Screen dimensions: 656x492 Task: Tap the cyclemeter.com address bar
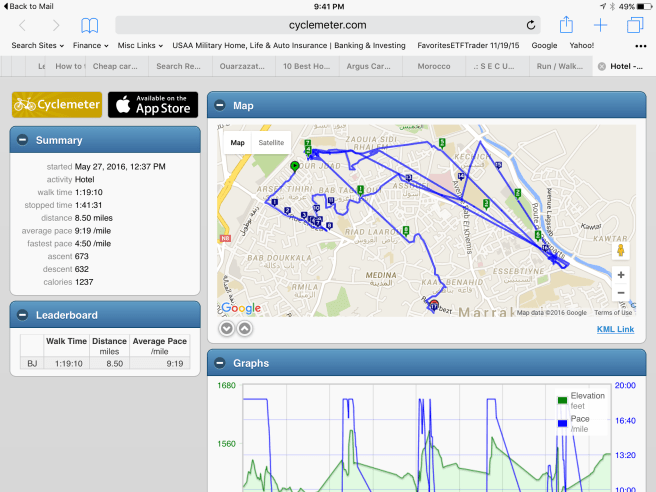click(x=330, y=25)
